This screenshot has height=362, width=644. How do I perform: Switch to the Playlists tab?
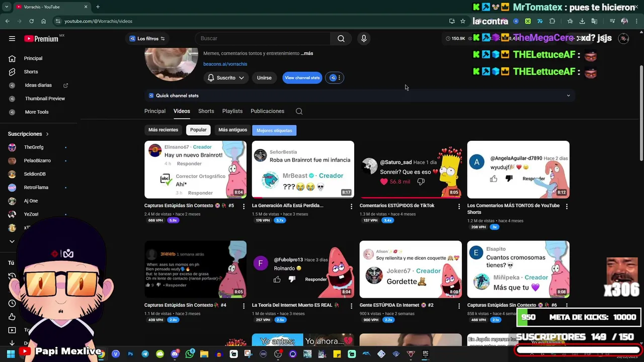coord(232,111)
